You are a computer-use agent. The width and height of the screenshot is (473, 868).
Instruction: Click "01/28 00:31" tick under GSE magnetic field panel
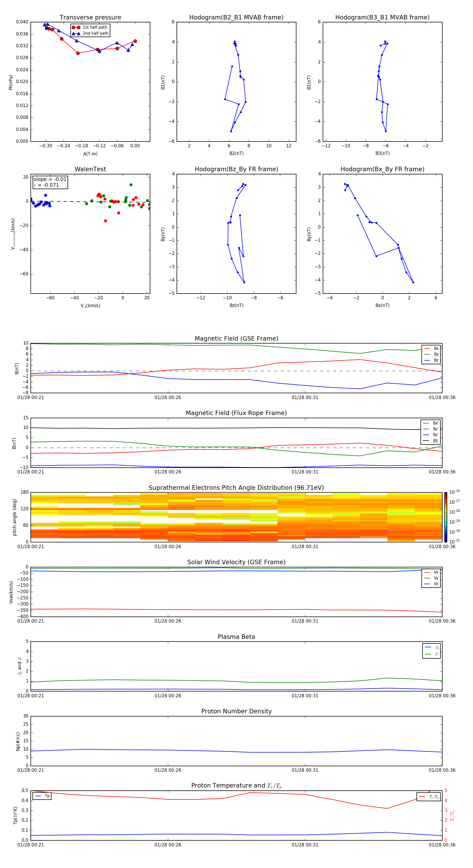click(305, 397)
